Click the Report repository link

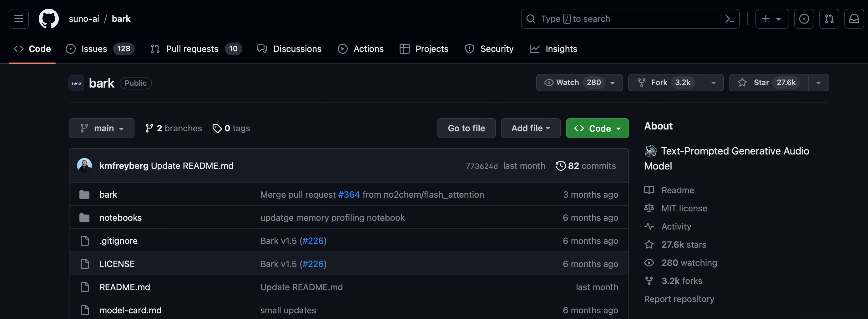tap(679, 299)
